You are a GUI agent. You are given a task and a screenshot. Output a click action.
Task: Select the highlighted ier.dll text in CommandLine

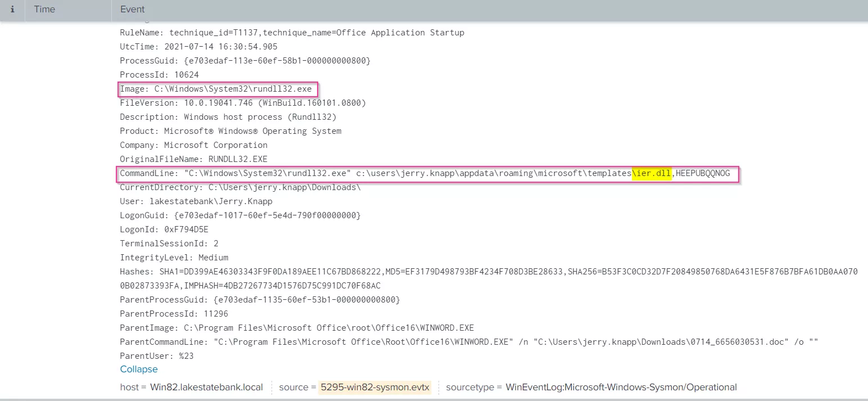pyautogui.click(x=652, y=173)
